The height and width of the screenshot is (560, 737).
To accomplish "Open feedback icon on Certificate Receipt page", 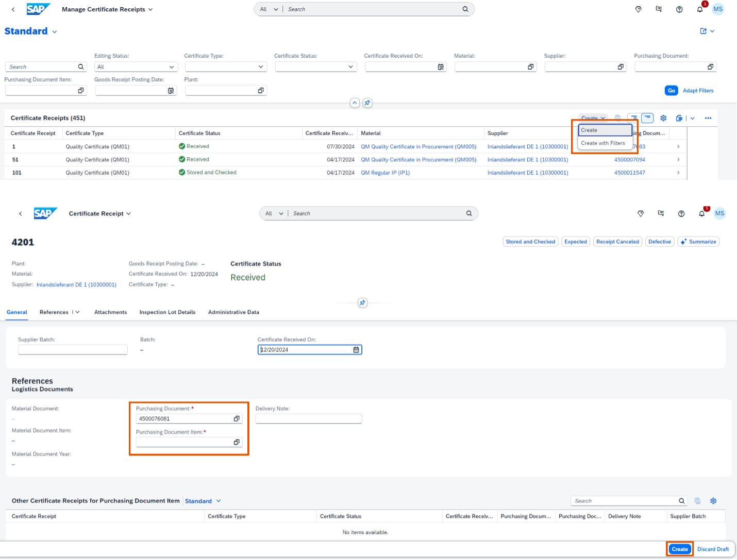I will [661, 213].
